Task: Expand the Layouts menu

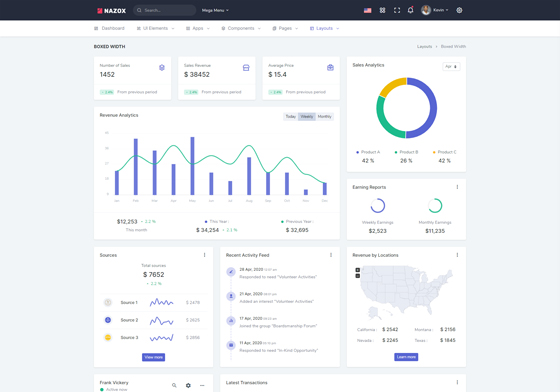Action: pyautogui.click(x=324, y=28)
